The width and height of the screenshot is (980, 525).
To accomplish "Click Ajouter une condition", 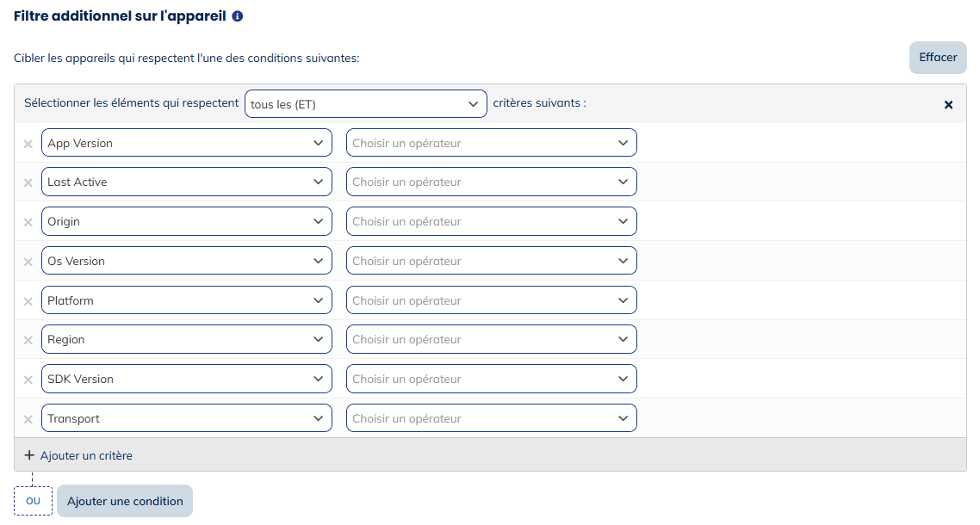I will [124, 500].
